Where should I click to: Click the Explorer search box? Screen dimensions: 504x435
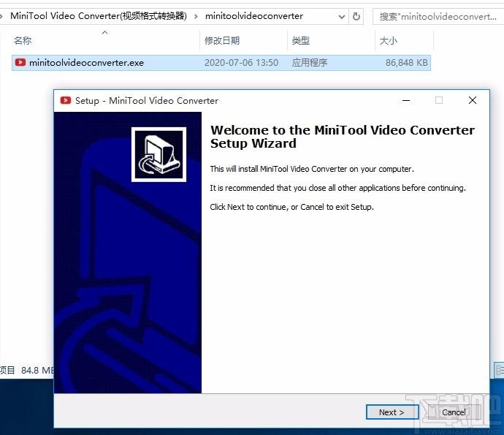pyautogui.click(x=438, y=16)
